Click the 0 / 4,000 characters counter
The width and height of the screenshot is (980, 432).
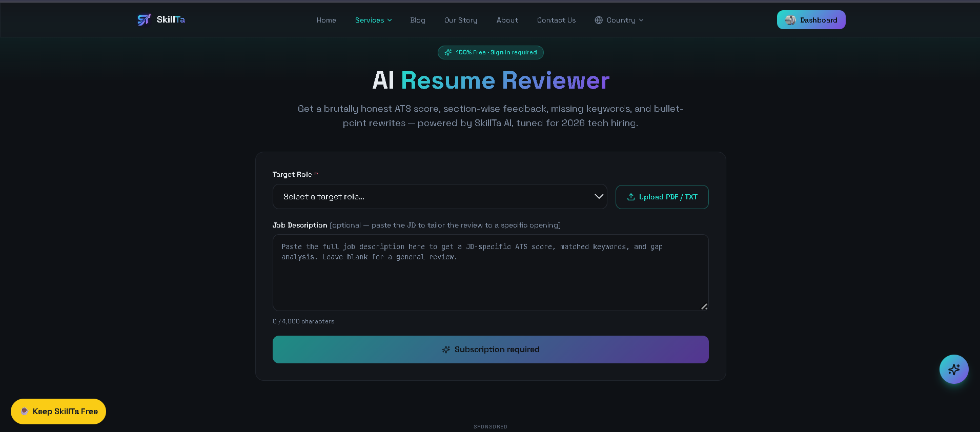coord(303,321)
